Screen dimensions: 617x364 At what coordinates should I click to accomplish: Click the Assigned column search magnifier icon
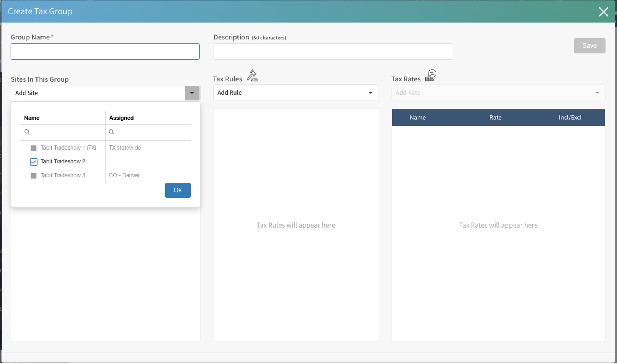click(111, 132)
